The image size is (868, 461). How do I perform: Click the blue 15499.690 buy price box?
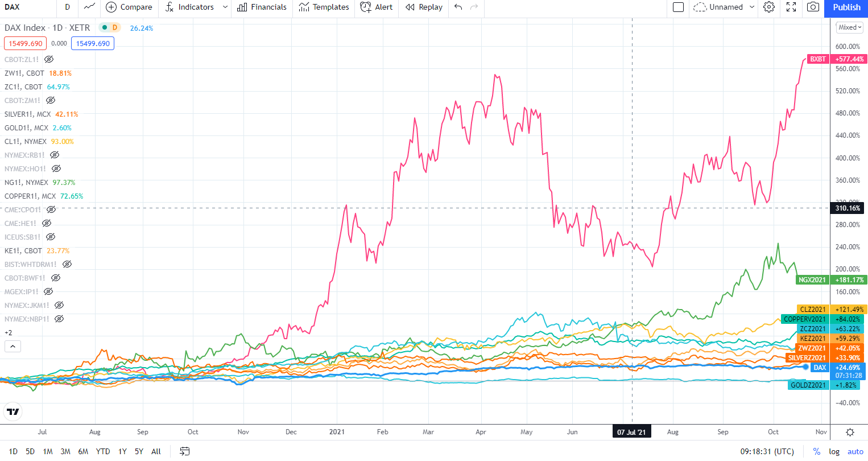pyautogui.click(x=93, y=43)
